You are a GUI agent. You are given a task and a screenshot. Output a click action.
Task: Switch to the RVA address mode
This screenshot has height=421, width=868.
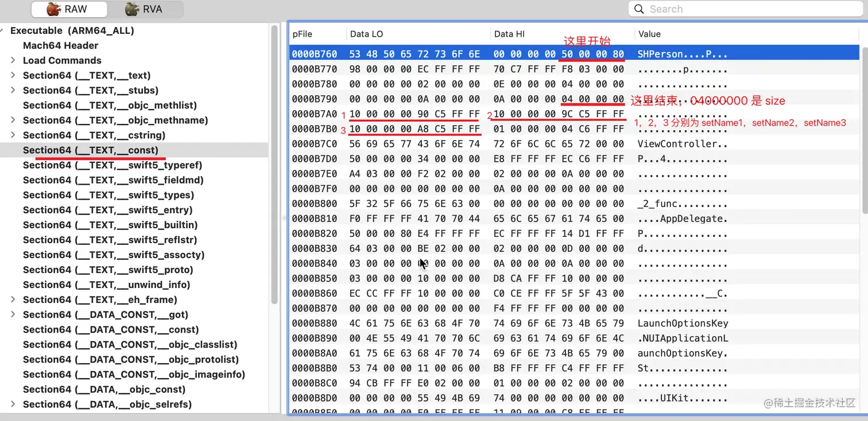pyautogui.click(x=145, y=9)
